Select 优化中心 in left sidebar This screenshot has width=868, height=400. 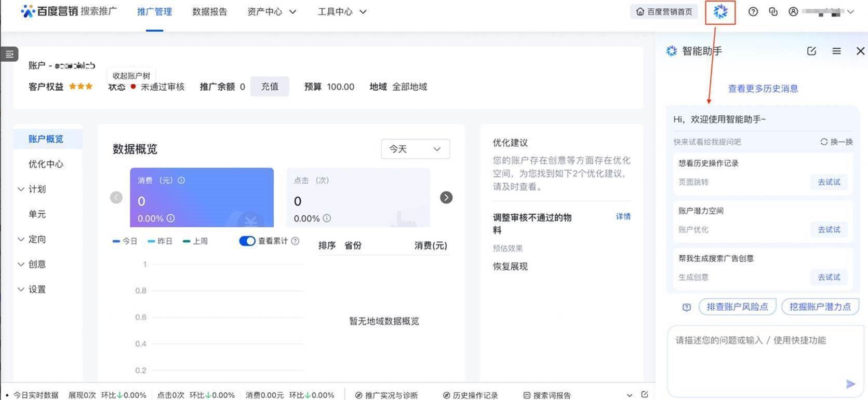click(x=46, y=164)
